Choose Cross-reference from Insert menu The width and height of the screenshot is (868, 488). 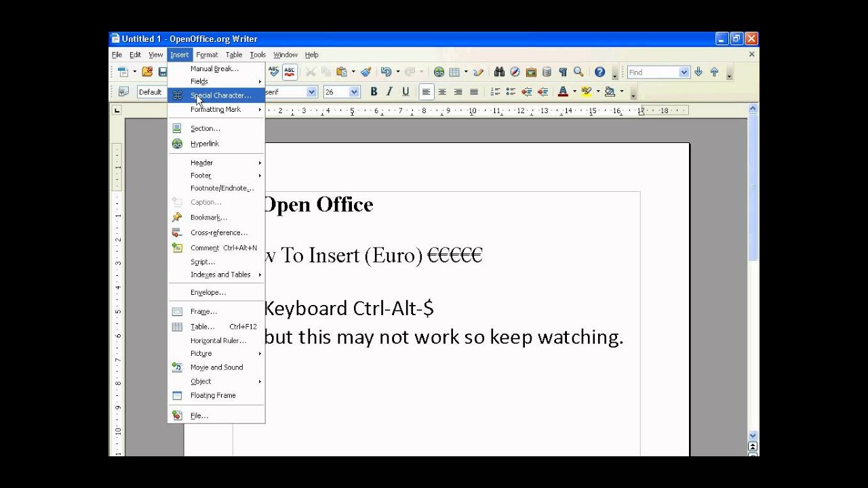(216, 232)
